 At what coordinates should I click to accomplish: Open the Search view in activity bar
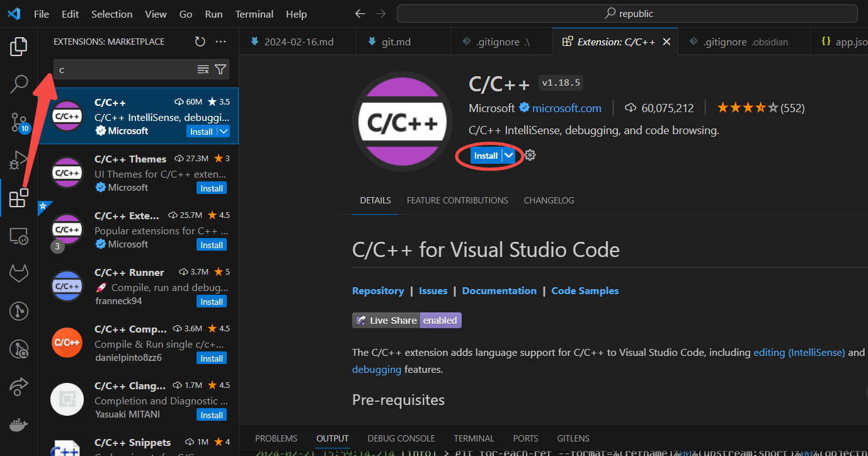click(x=19, y=84)
